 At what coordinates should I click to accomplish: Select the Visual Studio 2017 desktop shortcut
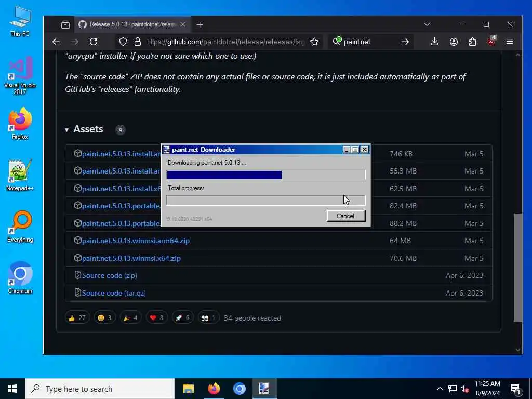(20, 75)
